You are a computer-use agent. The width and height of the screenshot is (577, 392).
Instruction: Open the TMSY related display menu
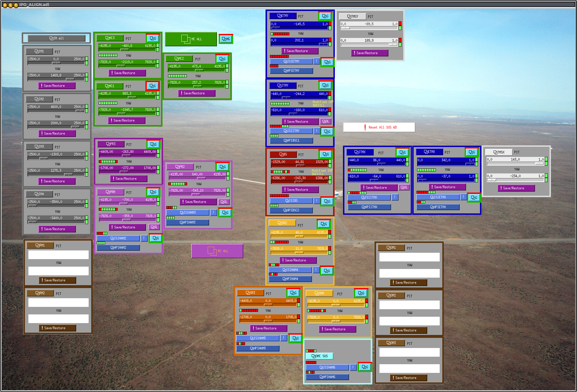tap(353, 17)
